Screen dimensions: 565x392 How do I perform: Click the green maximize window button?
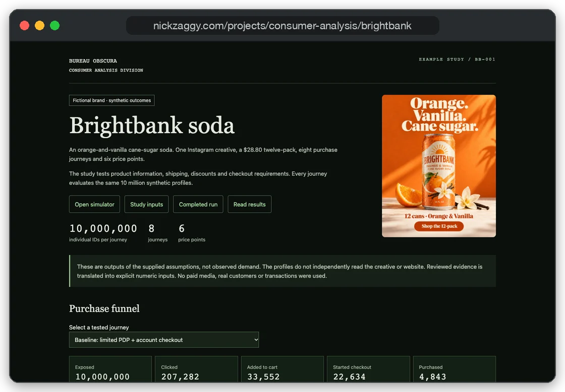click(55, 26)
